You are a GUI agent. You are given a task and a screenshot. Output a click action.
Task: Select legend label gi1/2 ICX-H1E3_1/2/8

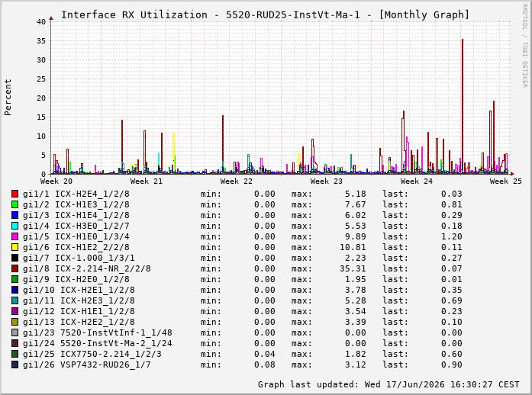click(x=76, y=204)
